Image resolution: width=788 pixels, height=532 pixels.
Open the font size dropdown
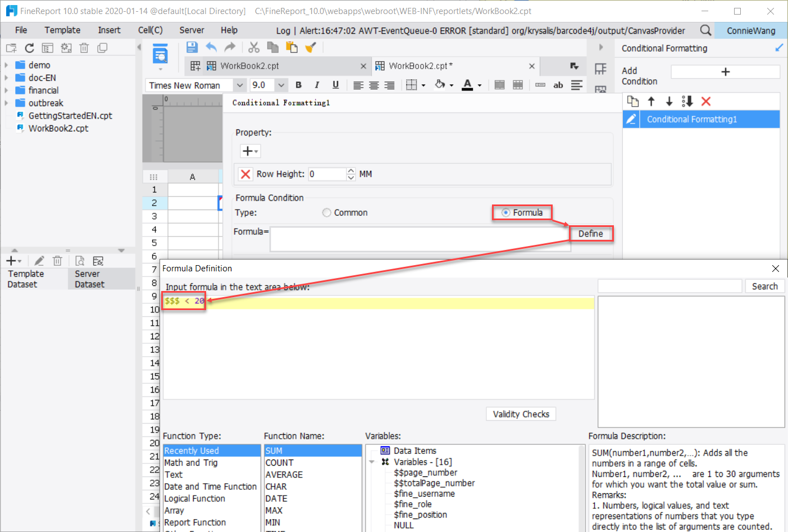[x=281, y=84]
